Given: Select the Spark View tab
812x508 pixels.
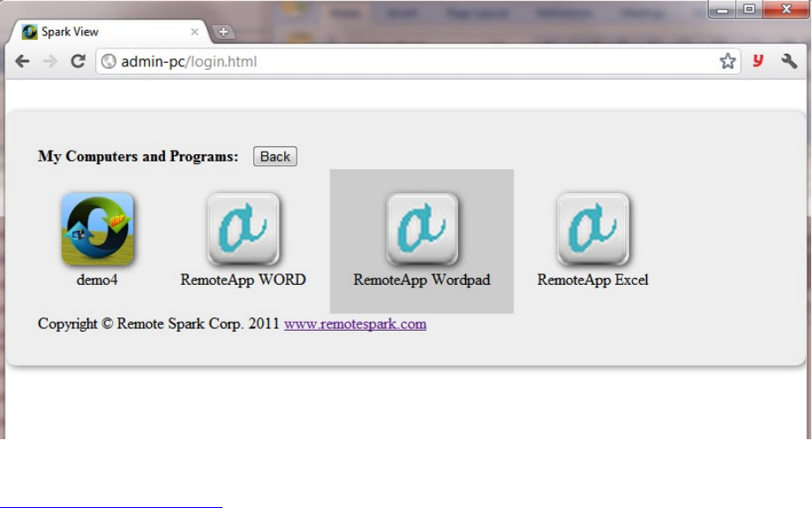Looking at the screenshot, I should point(109,32).
